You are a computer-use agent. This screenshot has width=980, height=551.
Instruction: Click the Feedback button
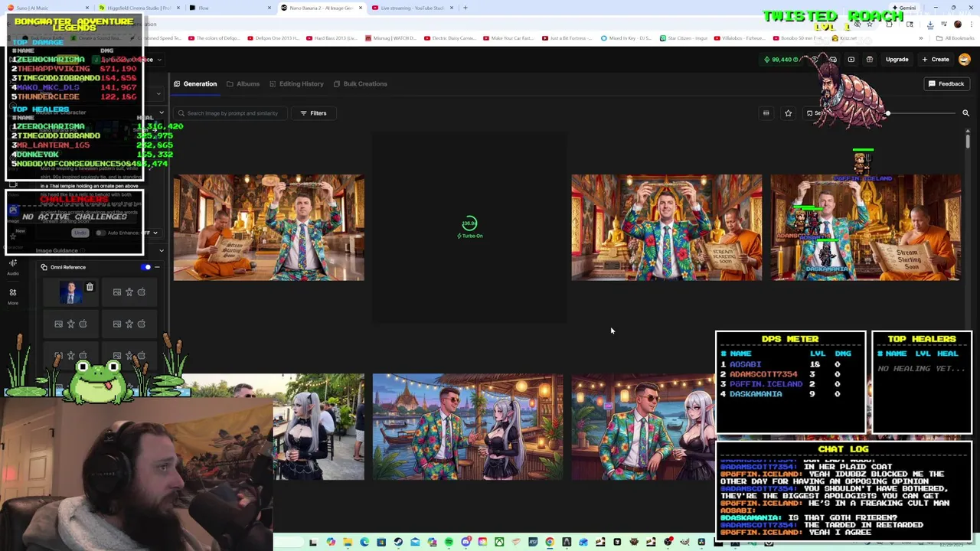point(946,83)
